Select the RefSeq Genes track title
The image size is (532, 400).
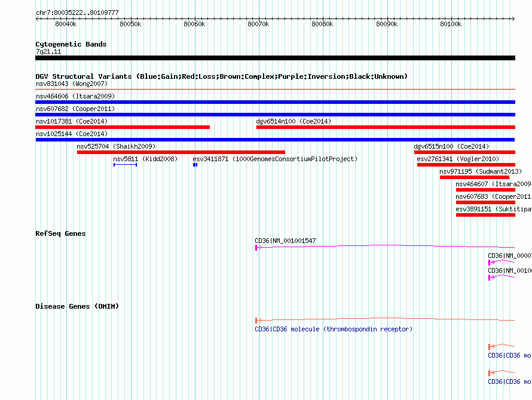coord(60,233)
